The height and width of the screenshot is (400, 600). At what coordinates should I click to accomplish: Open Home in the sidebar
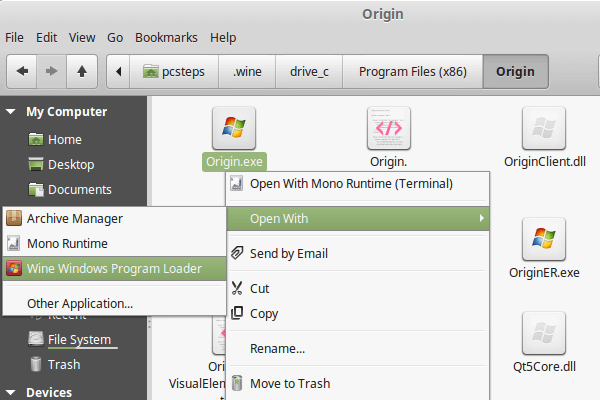point(65,140)
